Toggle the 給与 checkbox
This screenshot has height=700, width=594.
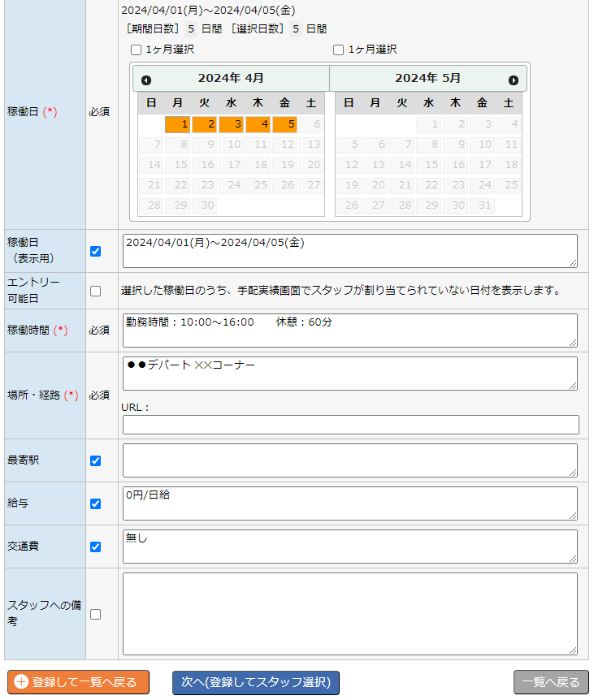pos(96,504)
